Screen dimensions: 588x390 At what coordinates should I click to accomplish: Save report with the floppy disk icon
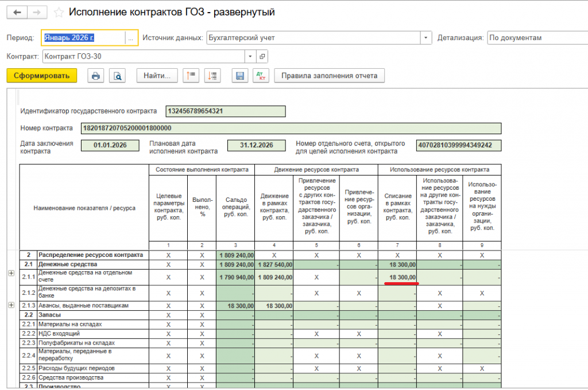[x=240, y=76]
